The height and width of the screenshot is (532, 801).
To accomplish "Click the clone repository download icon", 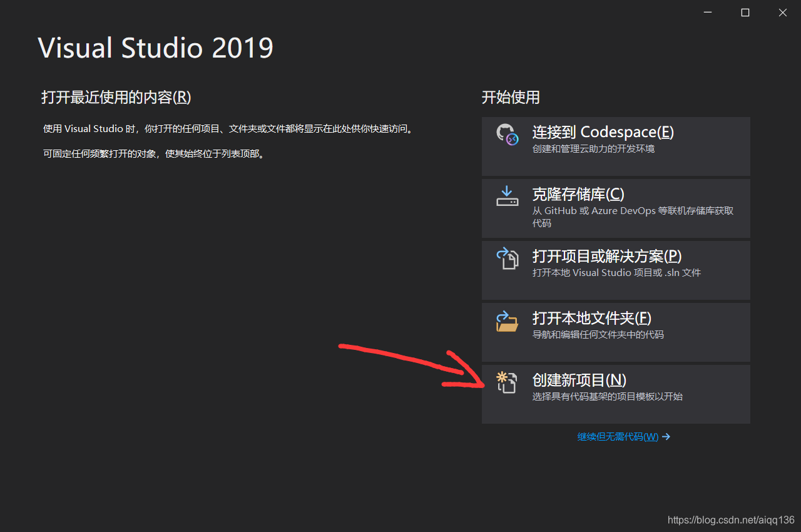I will coord(507,197).
